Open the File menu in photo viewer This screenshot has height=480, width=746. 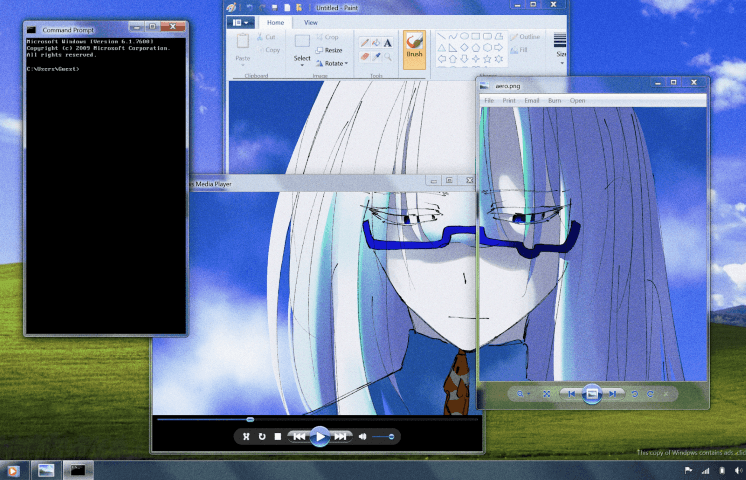[x=489, y=100]
